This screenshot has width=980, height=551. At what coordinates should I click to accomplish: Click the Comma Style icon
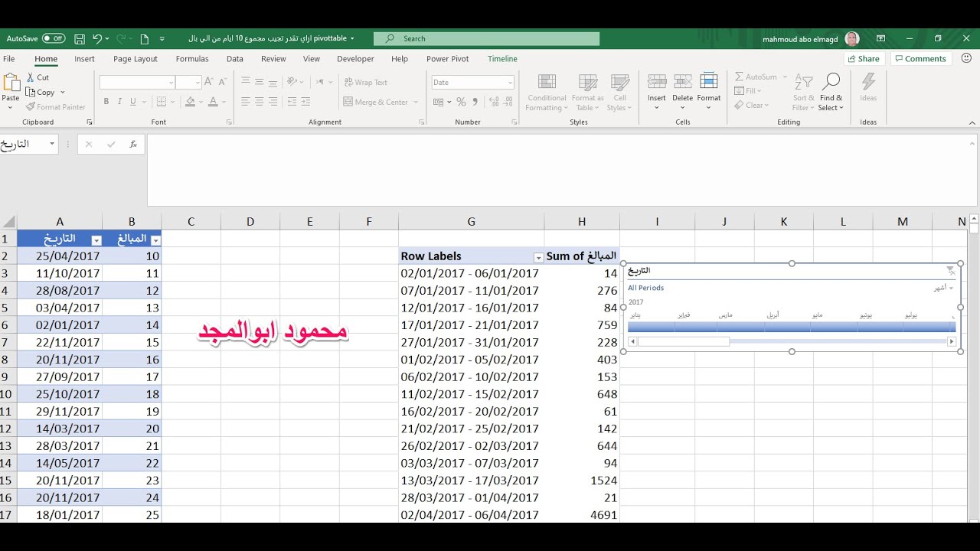(475, 102)
